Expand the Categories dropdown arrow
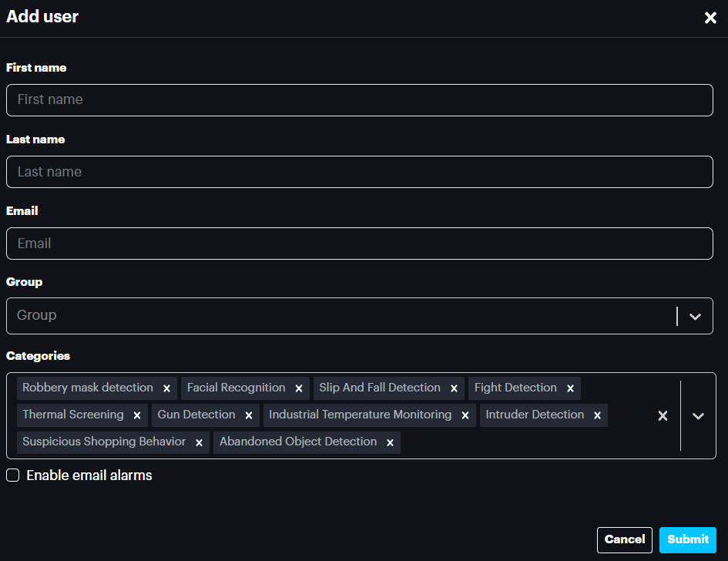Image resolution: width=728 pixels, height=561 pixels. pos(698,415)
